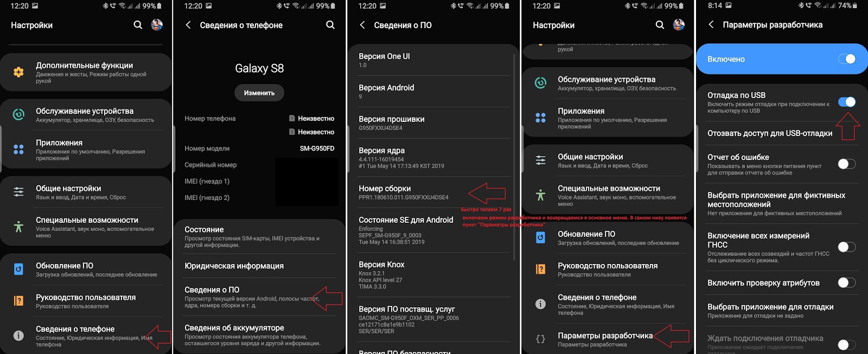868x354 pixels.
Task: Tap Версия ядра entry
Action: point(434,158)
